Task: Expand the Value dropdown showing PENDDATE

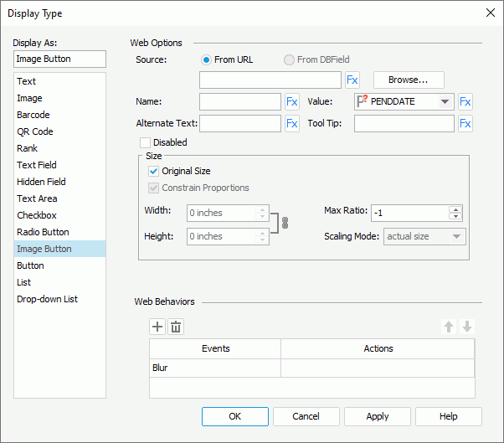Action: pos(445,102)
